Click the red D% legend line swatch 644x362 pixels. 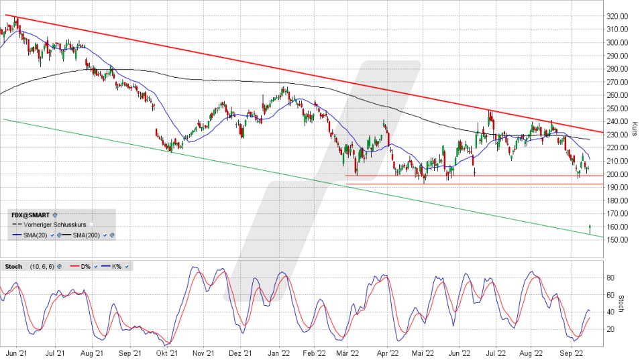pos(74,266)
